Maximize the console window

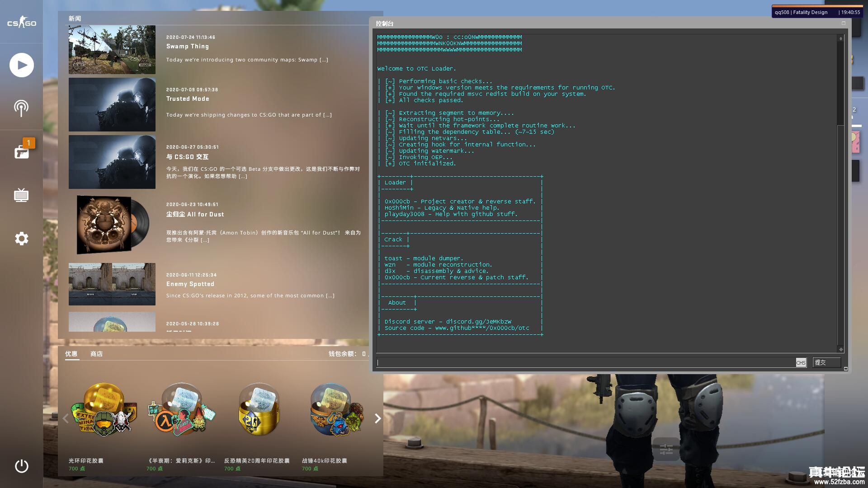[843, 23]
